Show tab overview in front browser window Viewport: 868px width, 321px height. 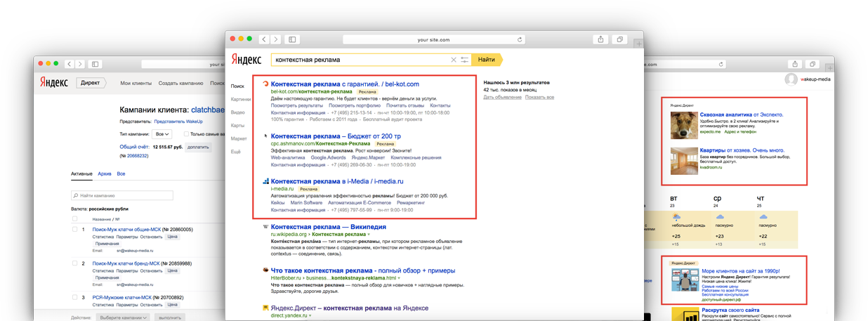[619, 39]
